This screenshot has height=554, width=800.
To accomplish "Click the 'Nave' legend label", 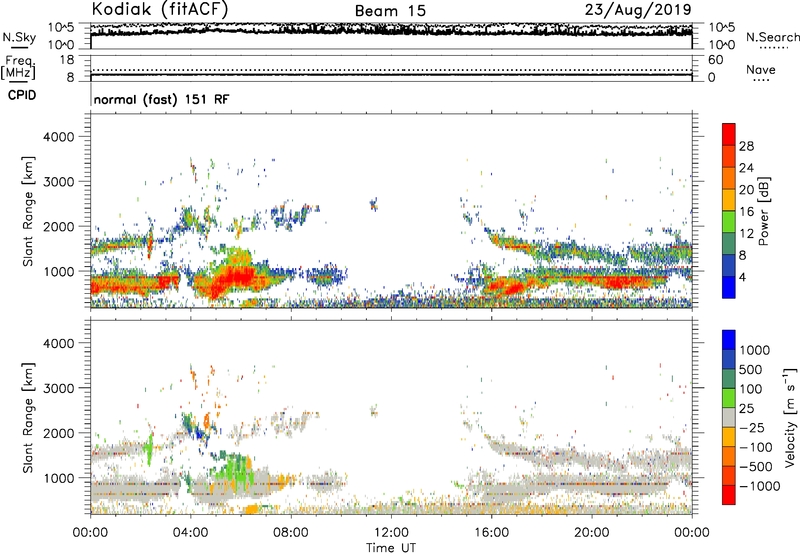I will [x=761, y=69].
